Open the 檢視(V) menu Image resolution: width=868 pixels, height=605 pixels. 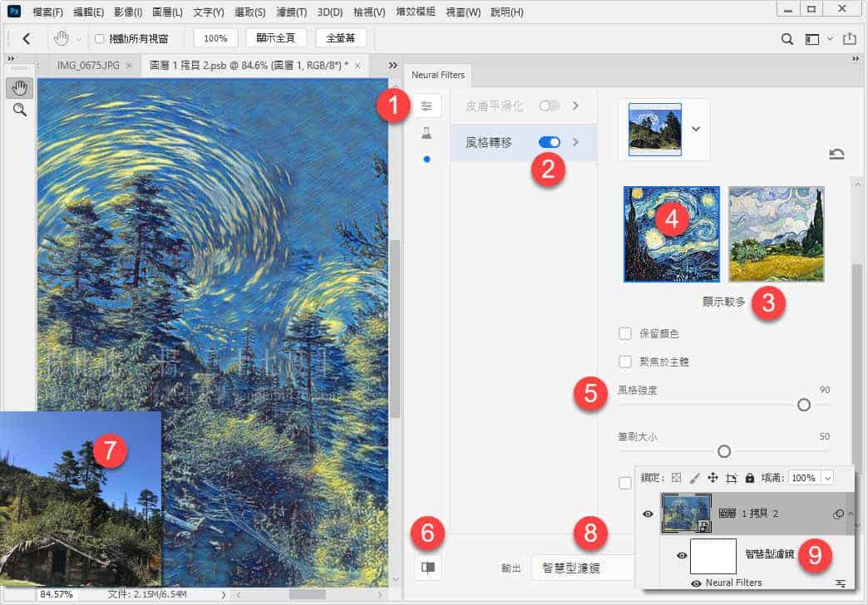coord(369,12)
